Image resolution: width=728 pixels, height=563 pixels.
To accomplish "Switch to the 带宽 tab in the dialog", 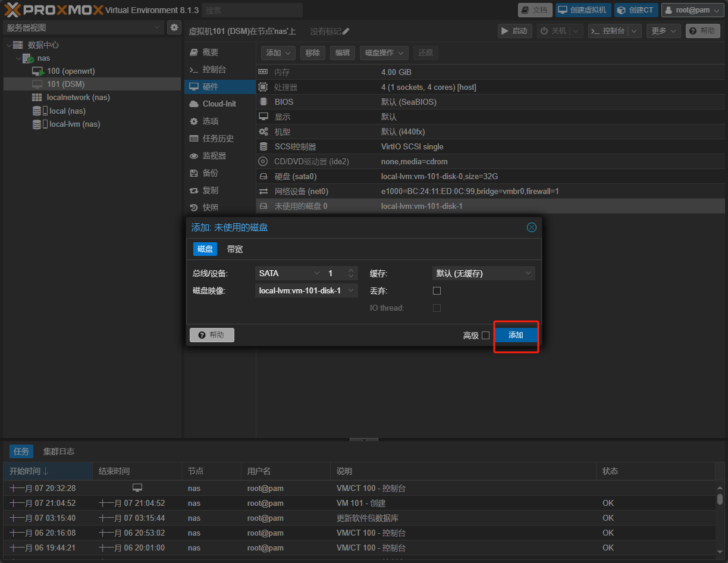I will 235,249.
